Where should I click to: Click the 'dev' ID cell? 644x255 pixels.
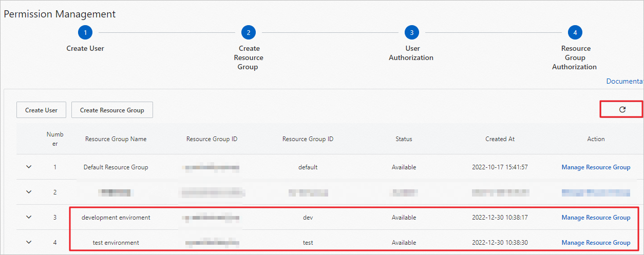(x=308, y=218)
